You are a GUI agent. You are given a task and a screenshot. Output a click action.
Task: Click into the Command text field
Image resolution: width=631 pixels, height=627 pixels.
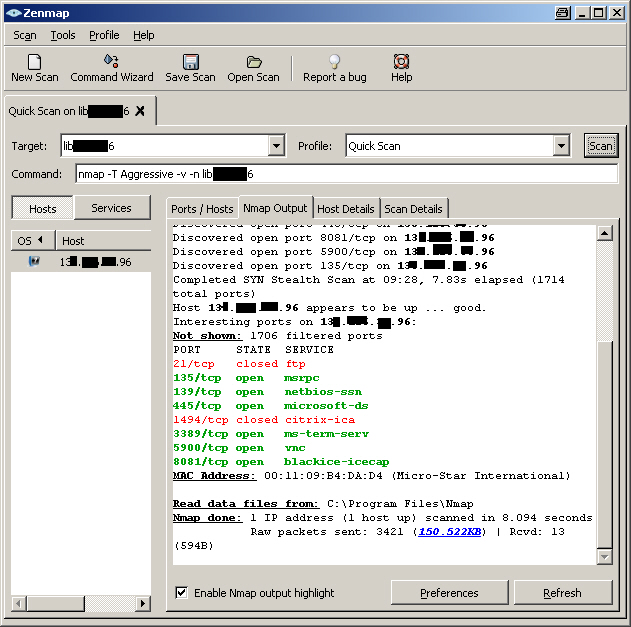coord(346,174)
